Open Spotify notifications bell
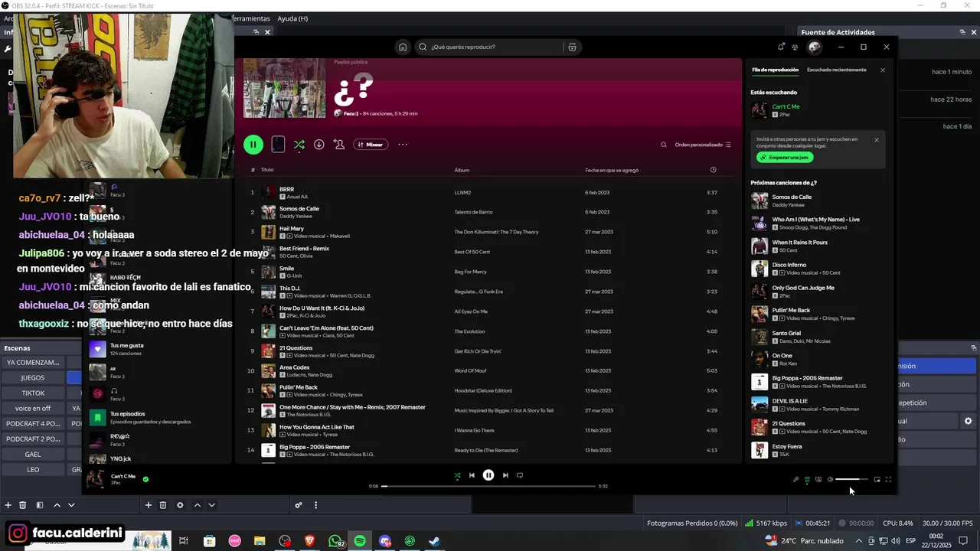980x551 pixels. point(781,47)
